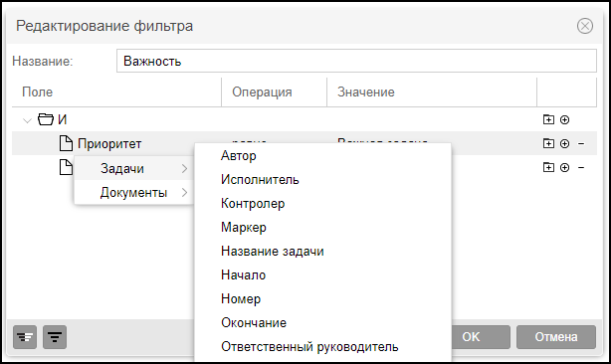Remove the Приоритет condition with minus icon
The image size is (611, 364).
581,143
